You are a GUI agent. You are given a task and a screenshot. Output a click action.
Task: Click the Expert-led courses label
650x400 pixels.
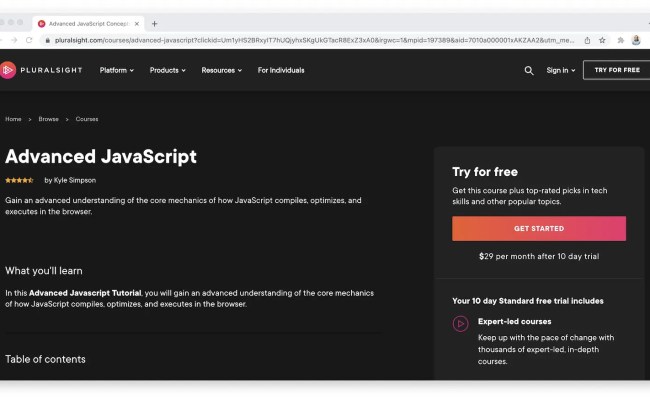[x=514, y=321]
